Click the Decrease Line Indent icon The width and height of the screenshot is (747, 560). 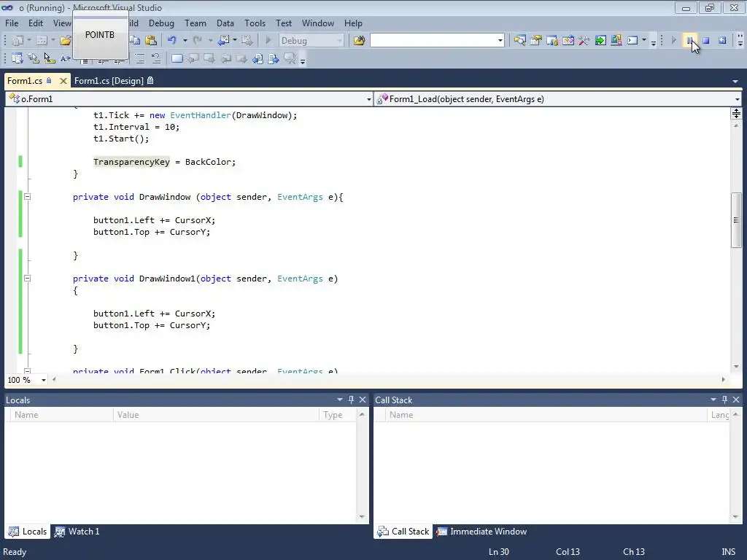[x=103, y=61]
